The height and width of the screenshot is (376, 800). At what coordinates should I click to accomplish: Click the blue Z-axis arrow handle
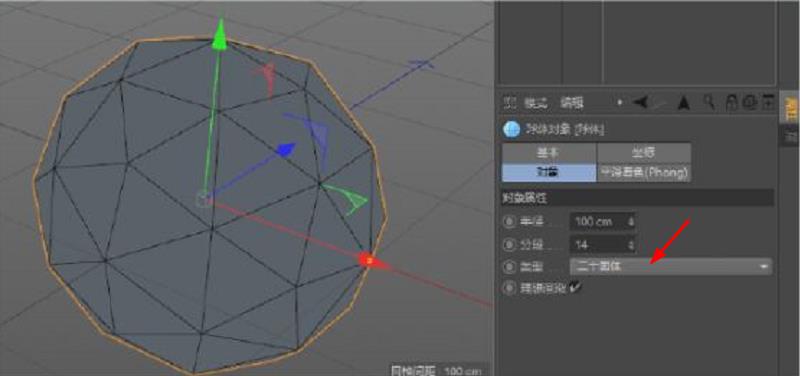coord(286,149)
